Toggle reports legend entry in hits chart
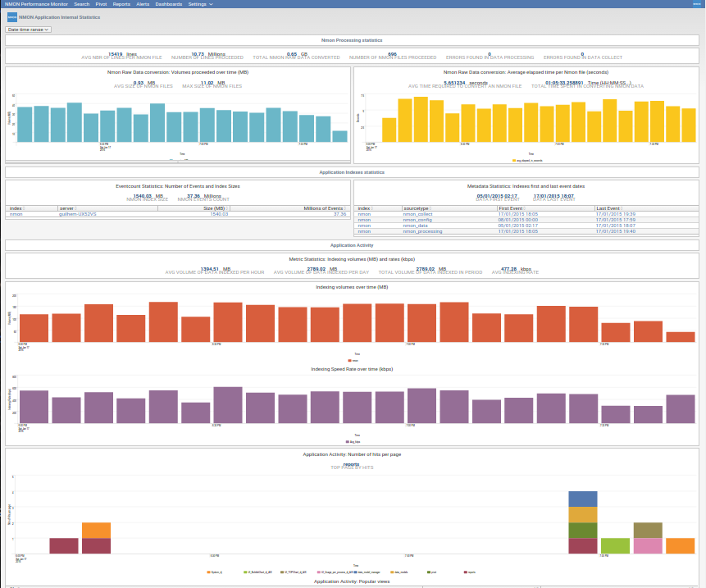 (x=470, y=572)
